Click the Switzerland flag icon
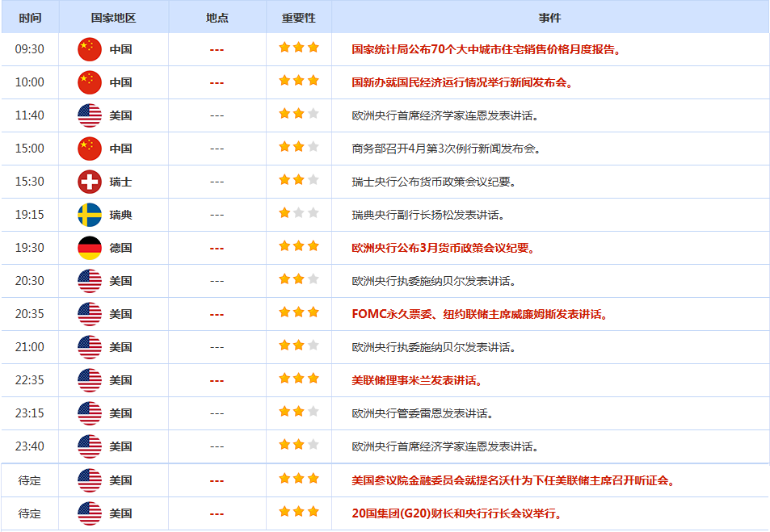This screenshot has height=532, width=770. [x=90, y=182]
